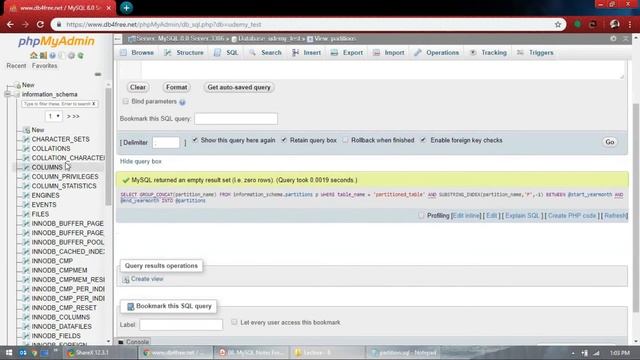This screenshot has height=360, width=640.
Task: Switch to Import tab
Action: [x=389, y=53]
